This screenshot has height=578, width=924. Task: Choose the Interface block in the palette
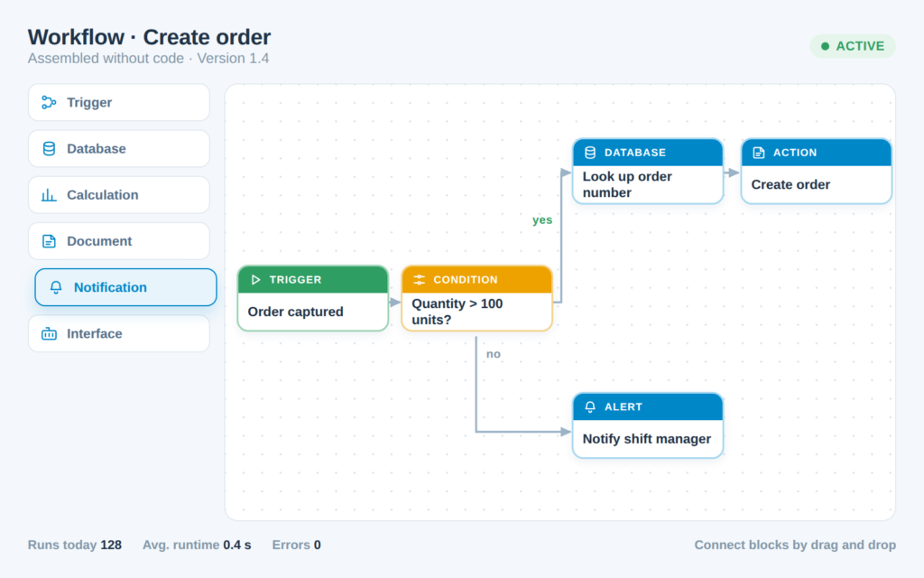(x=119, y=334)
